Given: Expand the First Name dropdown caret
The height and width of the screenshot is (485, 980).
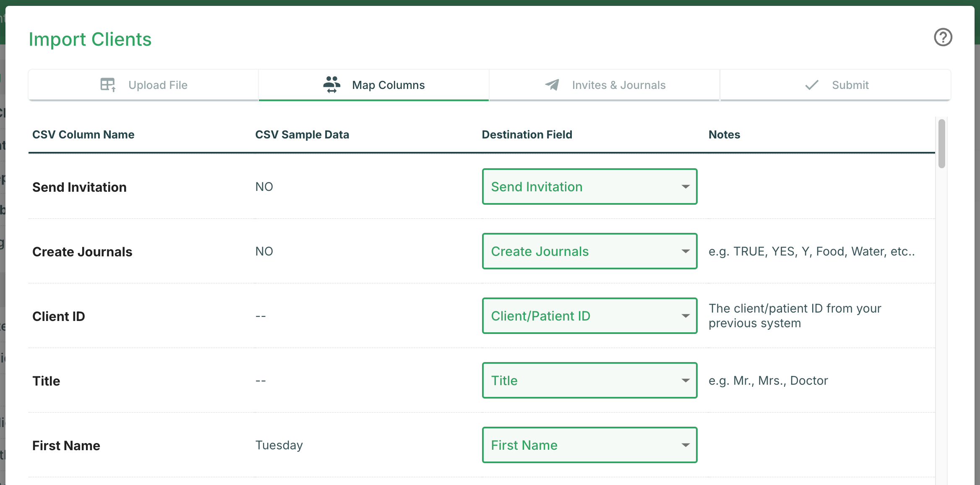Looking at the screenshot, I should [685, 445].
